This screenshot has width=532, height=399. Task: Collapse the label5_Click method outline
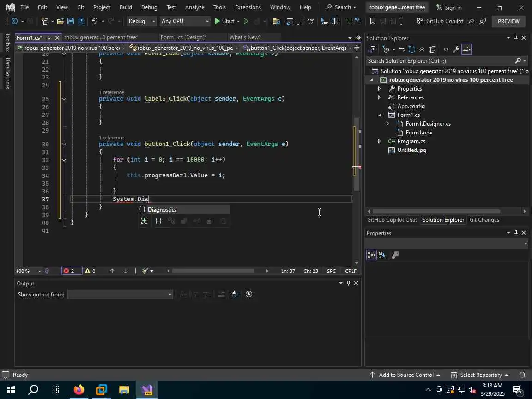tap(64, 99)
